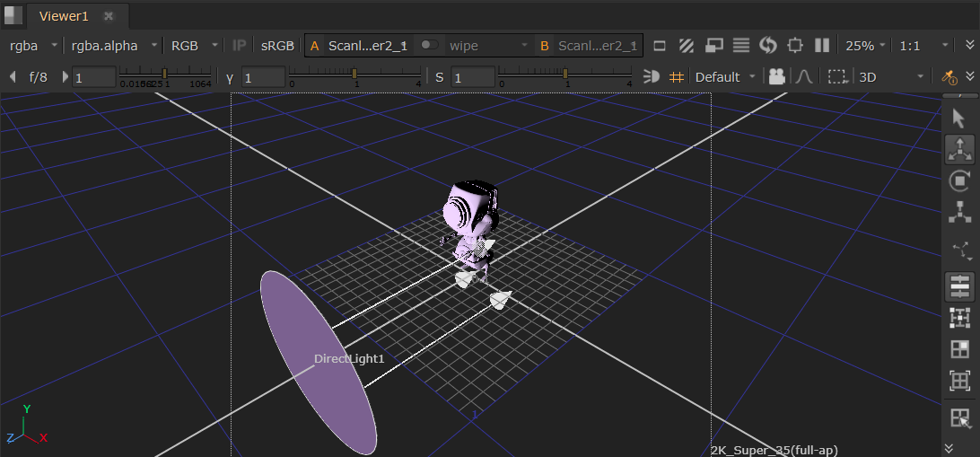Click the Scale tool icon
The image size is (980, 457).
[x=959, y=213]
